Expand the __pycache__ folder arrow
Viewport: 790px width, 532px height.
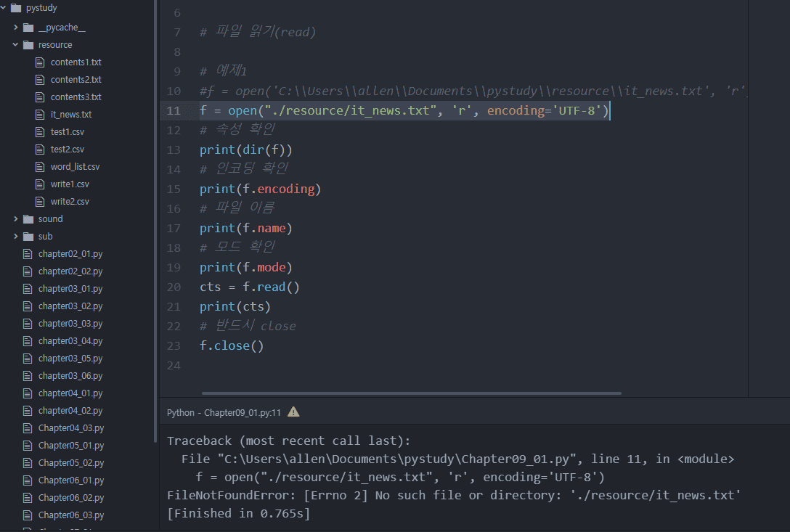16,27
